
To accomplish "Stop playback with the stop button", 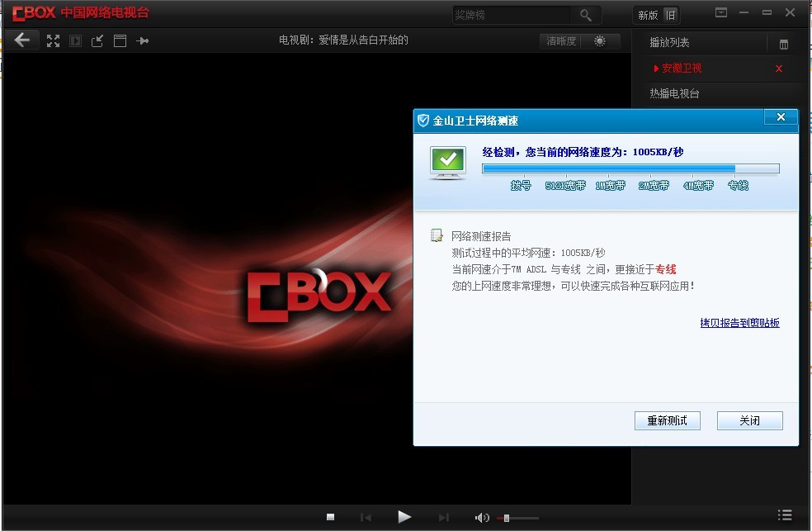I will (x=330, y=517).
